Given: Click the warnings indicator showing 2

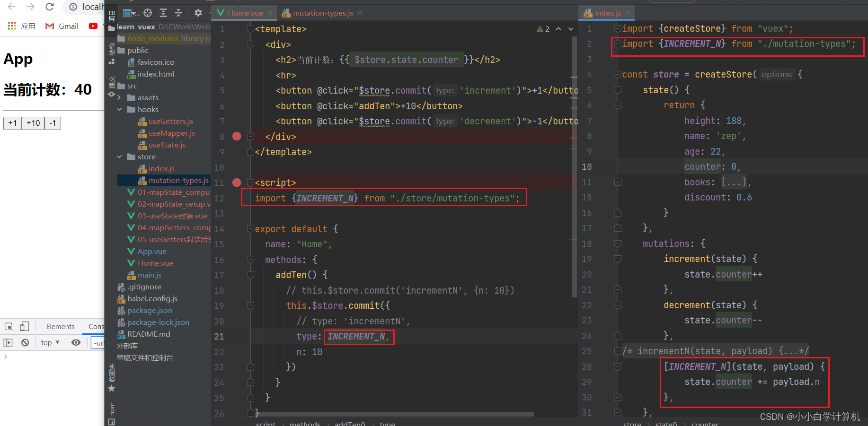Looking at the screenshot, I should tap(543, 29).
